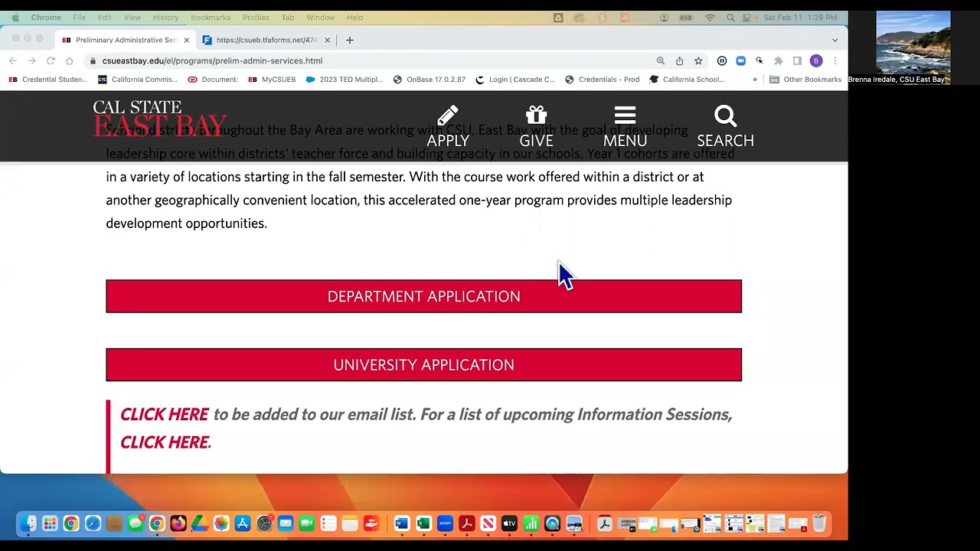This screenshot has height=551, width=980.
Task: Go to Cal State East Bay home logo
Action: [x=160, y=119]
